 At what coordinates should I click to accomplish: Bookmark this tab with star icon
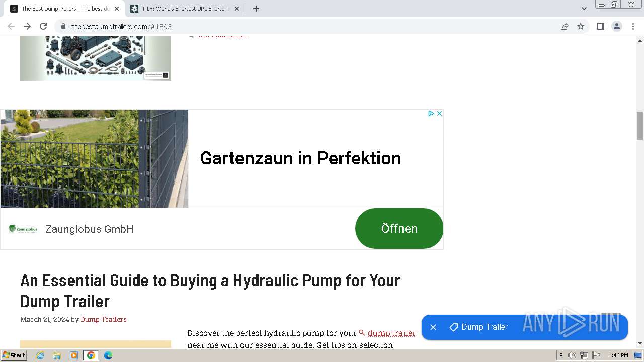pos(581,26)
